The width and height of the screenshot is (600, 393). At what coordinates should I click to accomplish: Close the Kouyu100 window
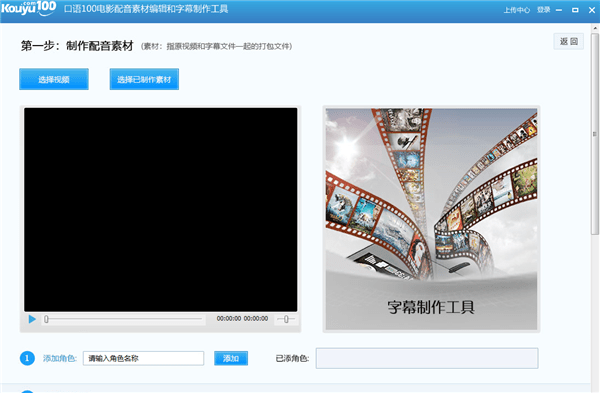(x=592, y=10)
